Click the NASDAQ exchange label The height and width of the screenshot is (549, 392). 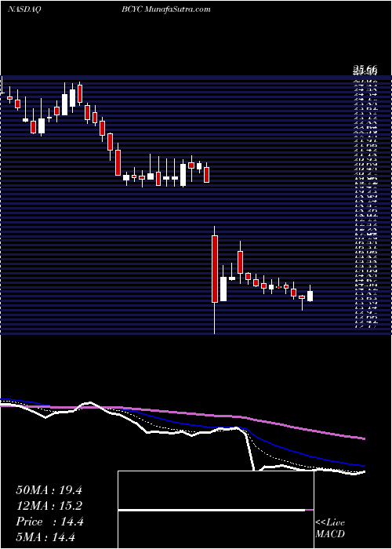click(24, 9)
